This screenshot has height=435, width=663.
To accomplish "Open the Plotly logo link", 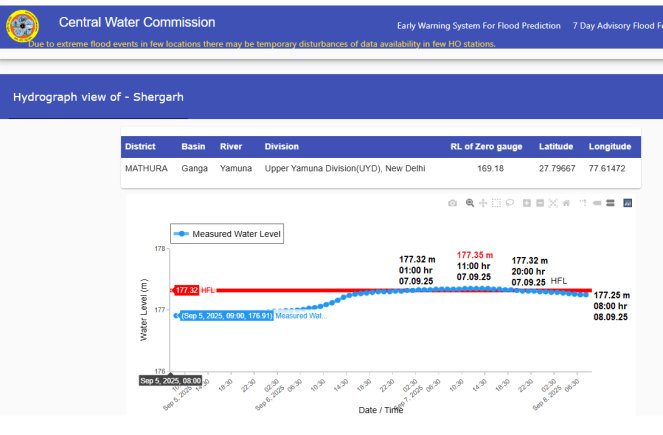I will pyautogui.click(x=627, y=203).
